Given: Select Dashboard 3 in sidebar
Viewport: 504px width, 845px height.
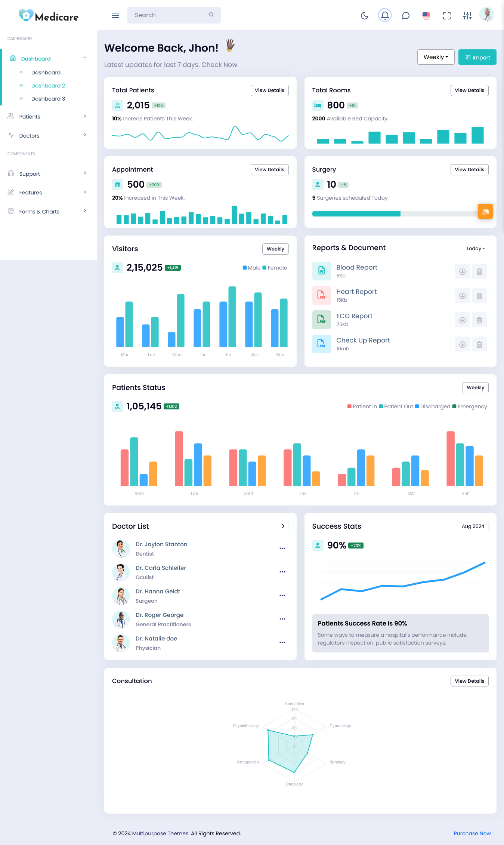Looking at the screenshot, I should click(x=48, y=99).
